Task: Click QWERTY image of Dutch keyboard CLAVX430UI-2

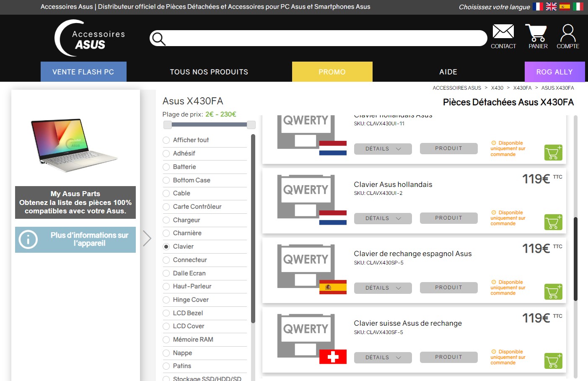Action: point(312,200)
